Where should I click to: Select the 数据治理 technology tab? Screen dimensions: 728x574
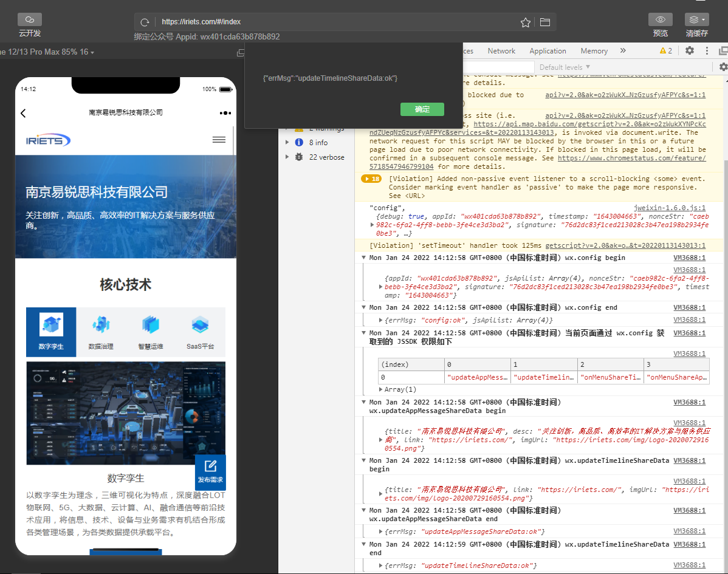click(x=101, y=332)
